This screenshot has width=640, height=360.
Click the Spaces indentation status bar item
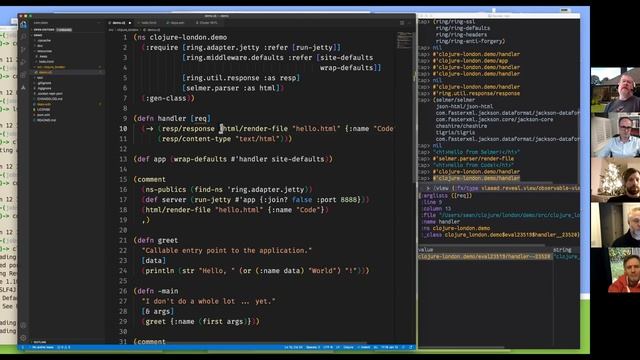313,347
